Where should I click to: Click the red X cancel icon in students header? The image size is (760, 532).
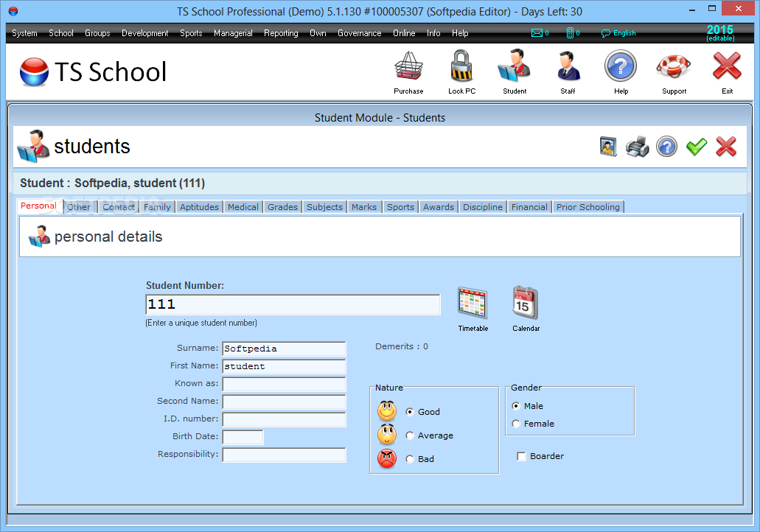click(x=726, y=147)
